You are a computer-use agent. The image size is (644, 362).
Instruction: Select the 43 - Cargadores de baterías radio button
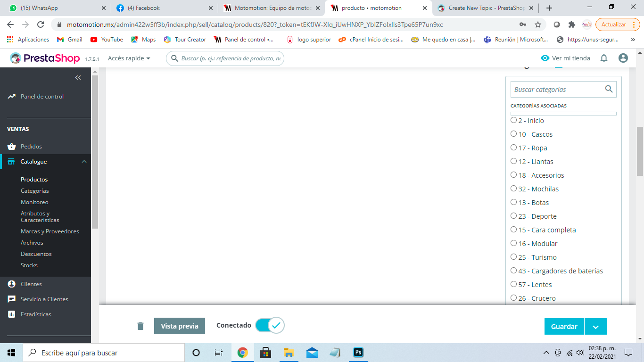point(514,271)
